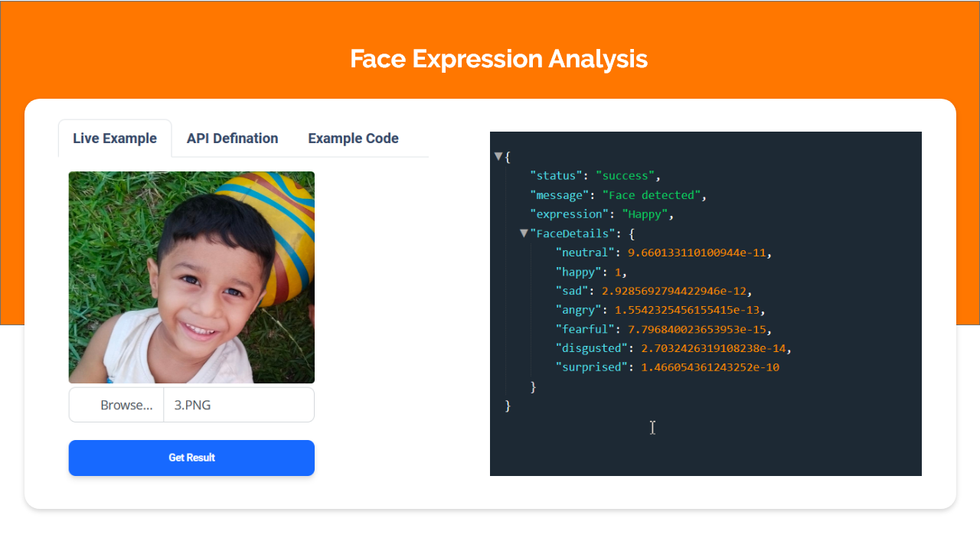Open the API Defination tab
The height and width of the screenshot is (551, 980).
coord(232,139)
